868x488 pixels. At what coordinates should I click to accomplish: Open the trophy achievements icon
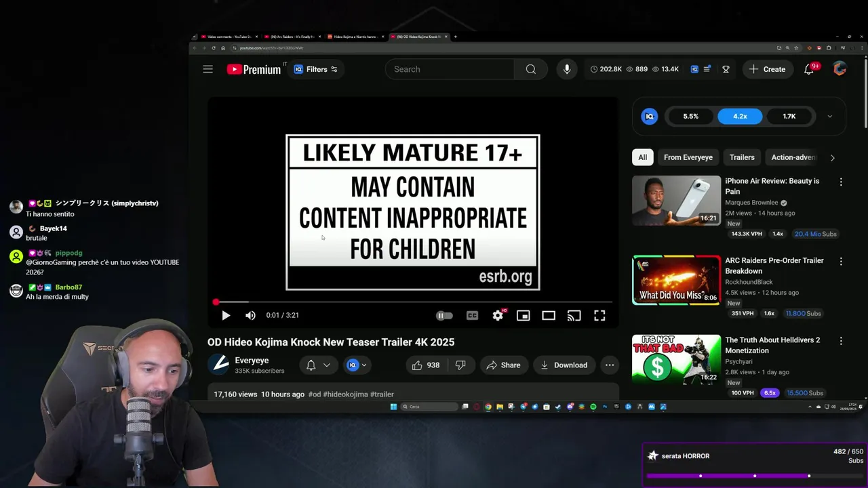point(726,69)
